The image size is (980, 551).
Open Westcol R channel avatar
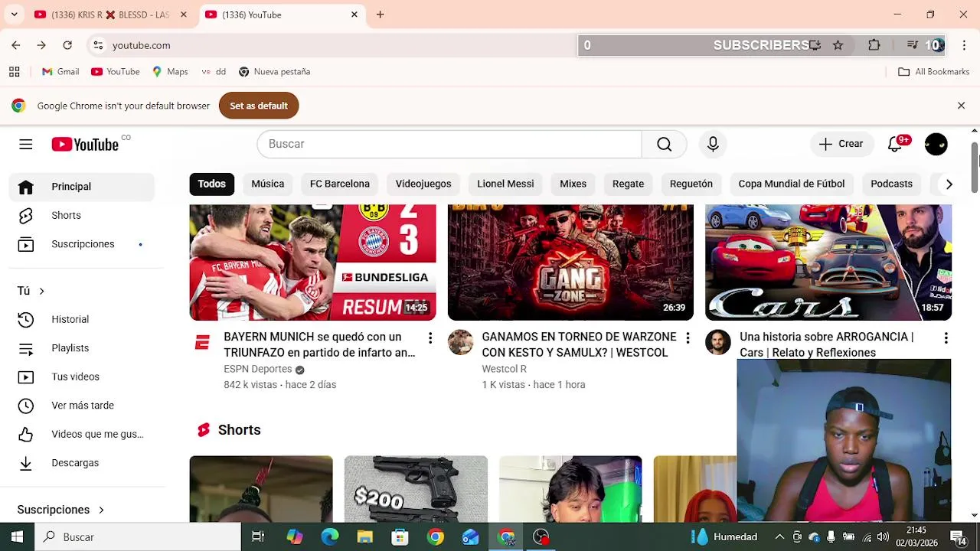[x=460, y=343]
